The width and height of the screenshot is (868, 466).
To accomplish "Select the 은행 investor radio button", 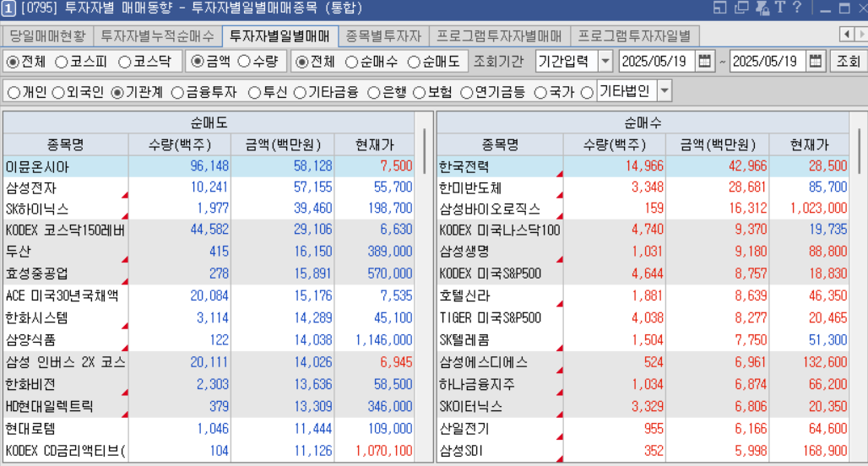I will click(374, 93).
